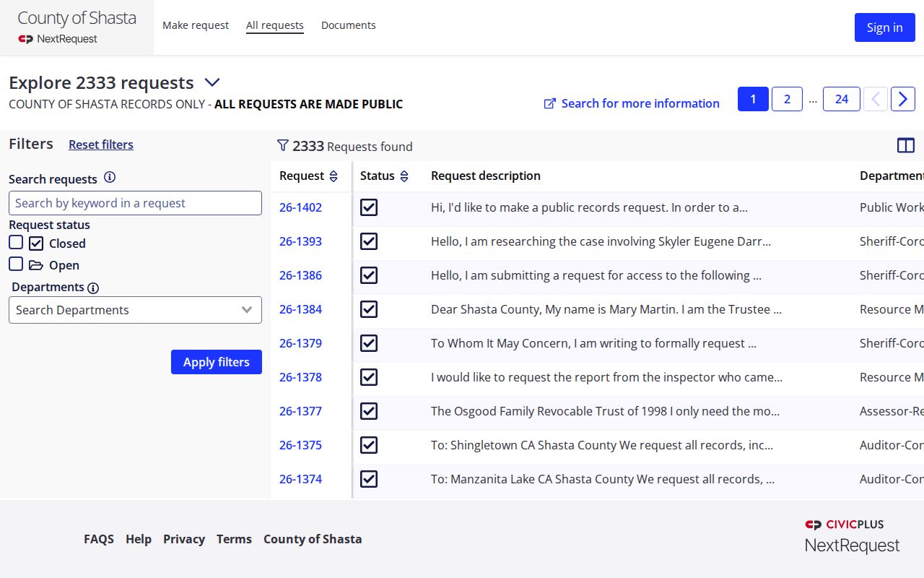924x578 pixels.
Task: Open the Search Departments dropdown
Action: pos(135,310)
